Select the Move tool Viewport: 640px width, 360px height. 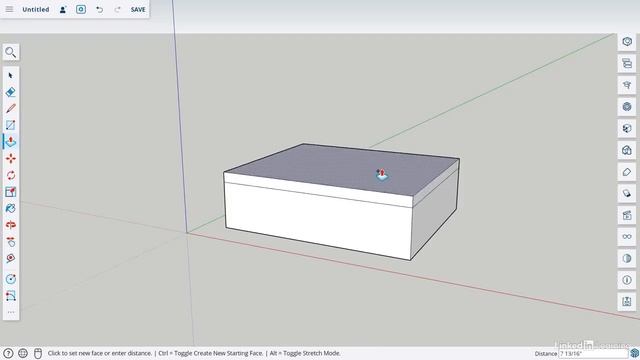coord(11,158)
